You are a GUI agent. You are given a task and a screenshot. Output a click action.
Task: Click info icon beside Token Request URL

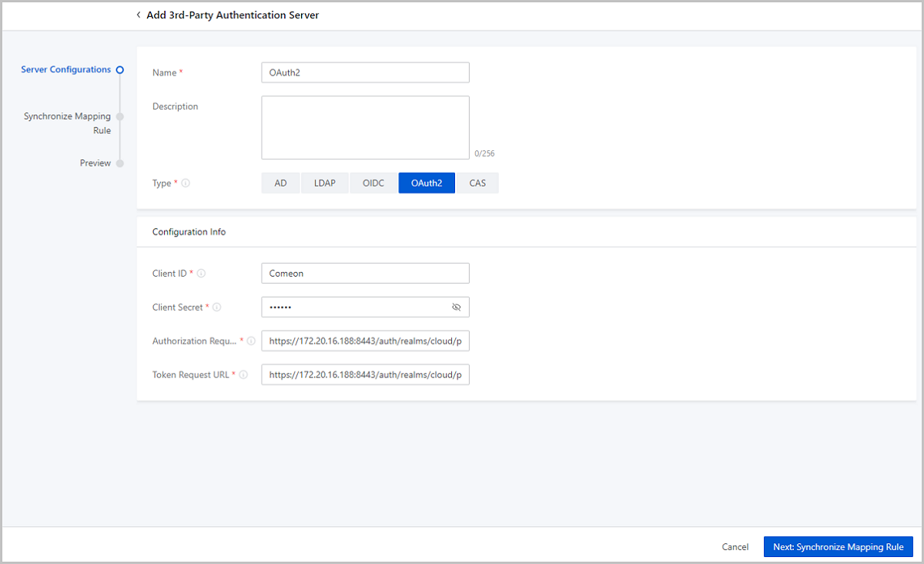(x=243, y=375)
